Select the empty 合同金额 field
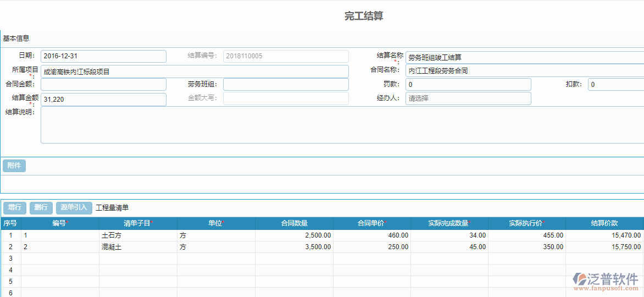 tap(103, 84)
